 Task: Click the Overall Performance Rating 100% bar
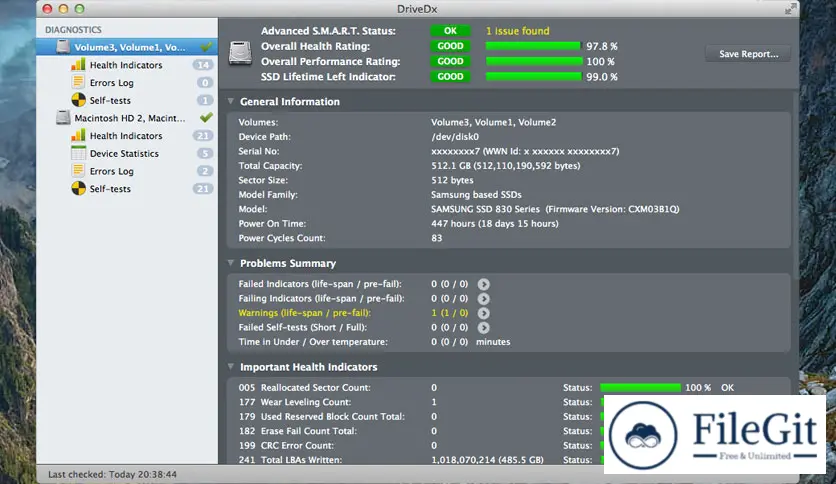coord(534,61)
